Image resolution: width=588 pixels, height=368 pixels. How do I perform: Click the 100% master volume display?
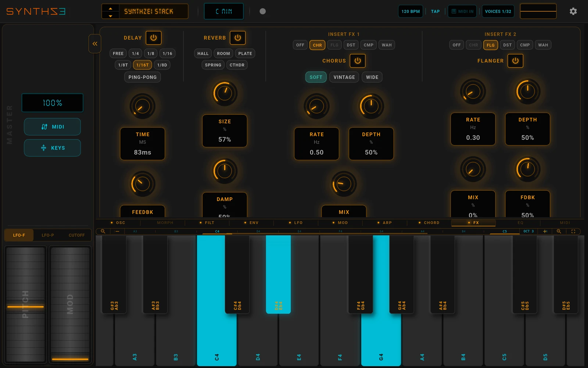click(x=53, y=103)
